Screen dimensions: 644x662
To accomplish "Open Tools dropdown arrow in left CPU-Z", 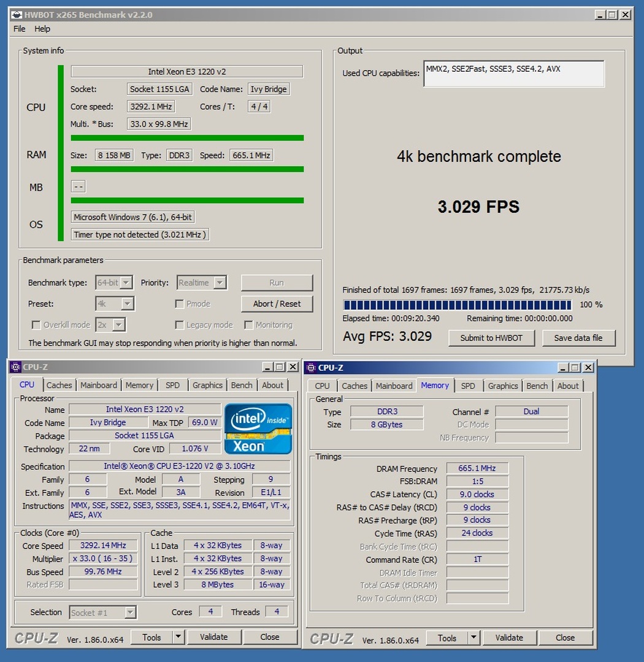I will pos(178,637).
